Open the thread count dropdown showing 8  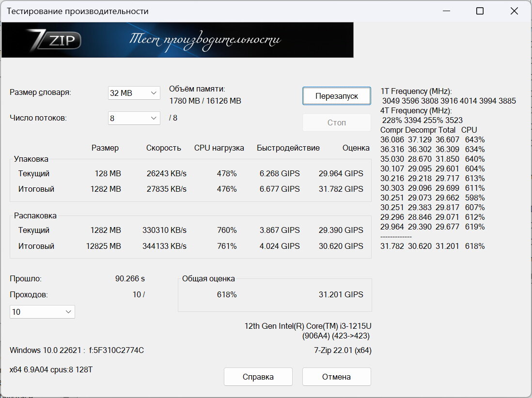pos(134,118)
